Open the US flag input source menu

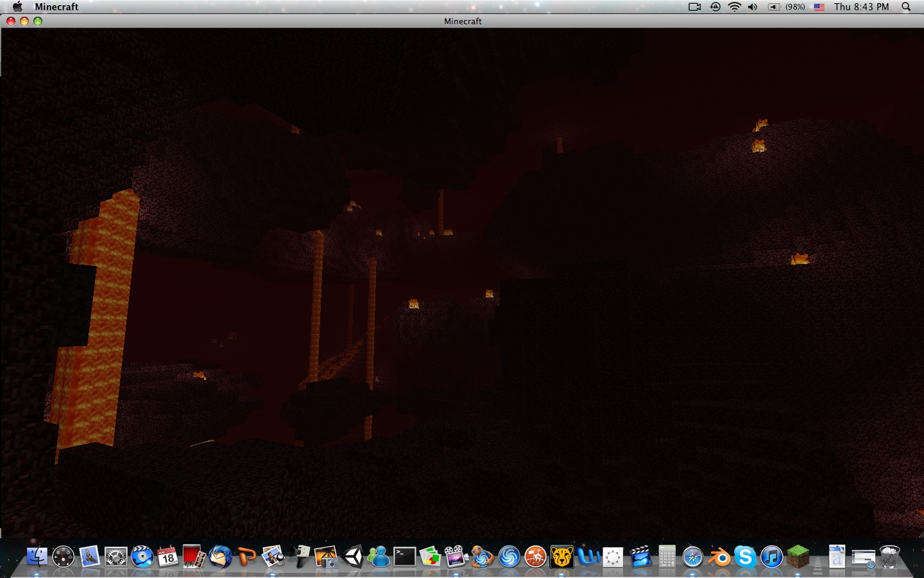[819, 7]
